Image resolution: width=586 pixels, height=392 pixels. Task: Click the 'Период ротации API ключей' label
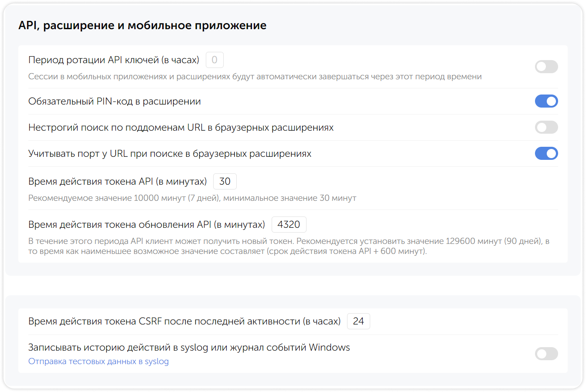coord(111,60)
